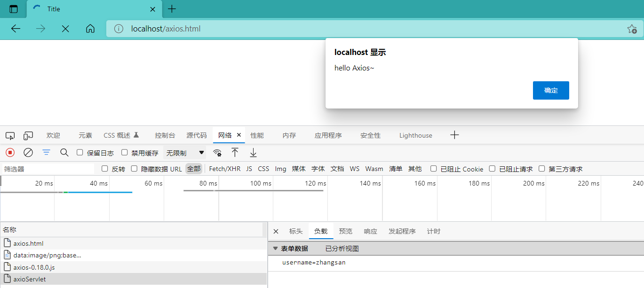Toggle the network filter bar icon
The width and height of the screenshot is (644, 288).
(x=46, y=153)
